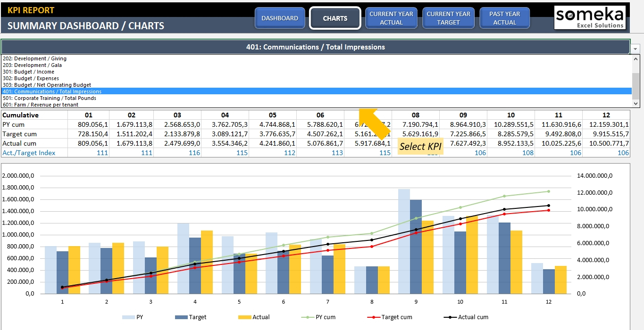Click the 401: Communications header field

point(315,47)
